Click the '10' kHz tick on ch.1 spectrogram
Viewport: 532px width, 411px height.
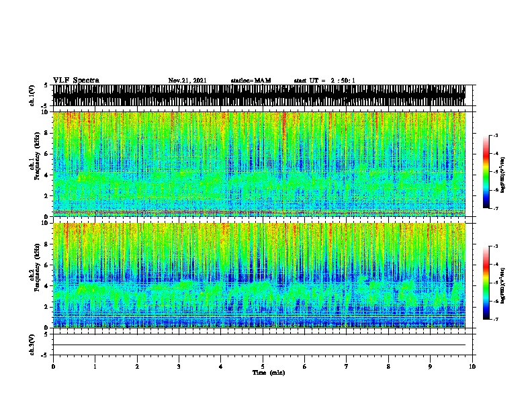tap(46, 112)
